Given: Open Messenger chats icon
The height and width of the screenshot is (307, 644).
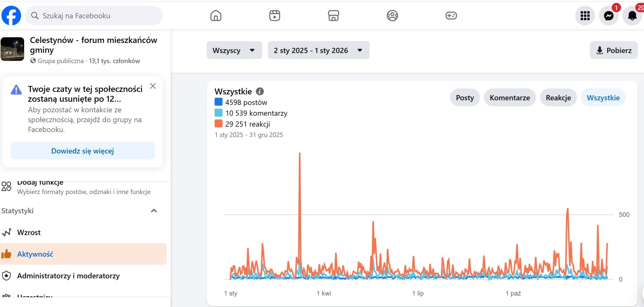Looking at the screenshot, I should point(608,15).
